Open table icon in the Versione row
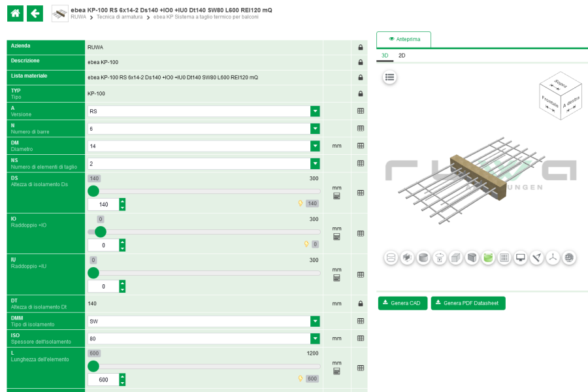 pyautogui.click(x=360, y=111)
